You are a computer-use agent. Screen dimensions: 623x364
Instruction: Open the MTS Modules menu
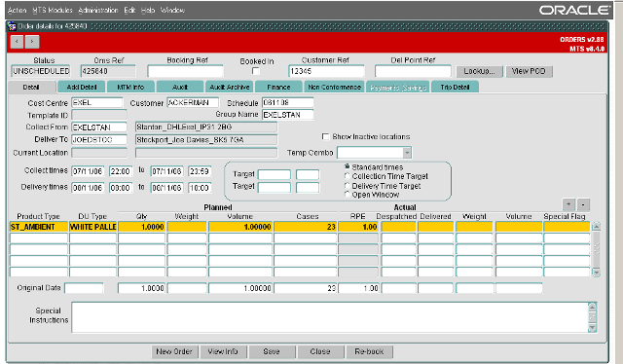pos(53,11)
